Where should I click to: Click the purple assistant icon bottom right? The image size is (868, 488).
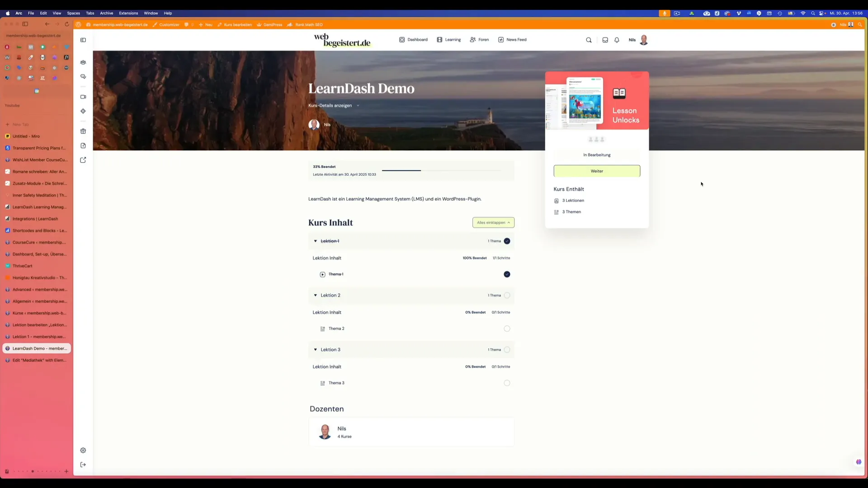pos(859,462)
